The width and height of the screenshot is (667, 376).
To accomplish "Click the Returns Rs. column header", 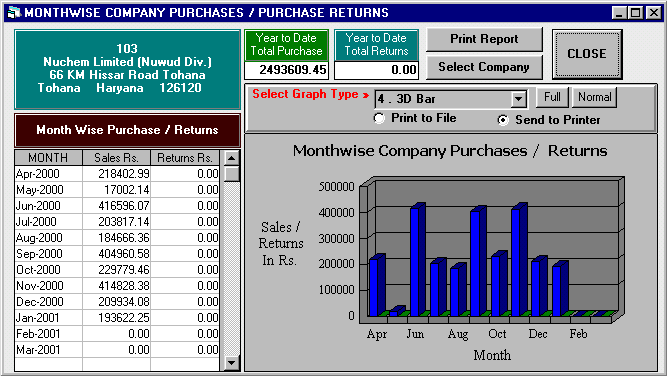I will click(185, 158).
